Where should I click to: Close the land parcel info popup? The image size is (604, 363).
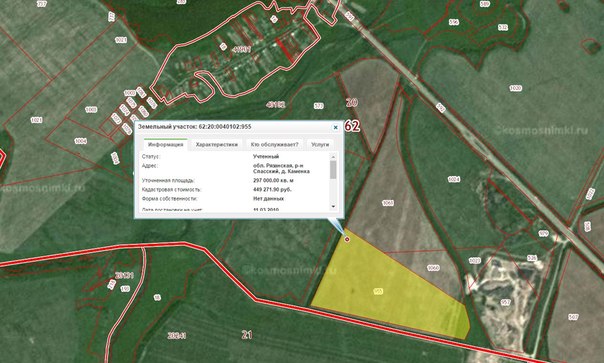(336, 127)
